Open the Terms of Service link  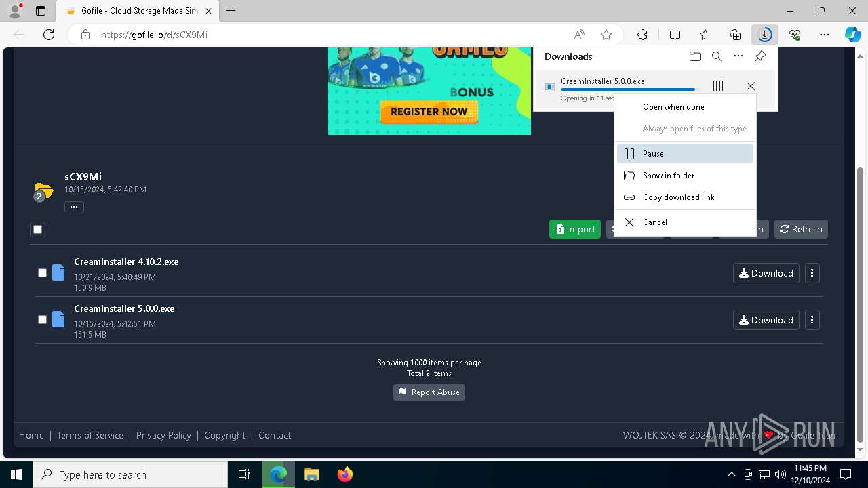point(90,435)
